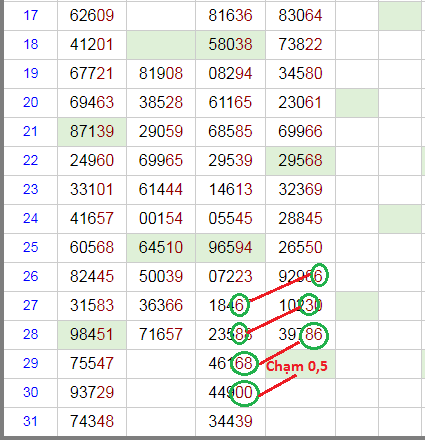This screenshot has width=425, height=440.
Task: Click cell containing 61165
Action: coord(230,102)
